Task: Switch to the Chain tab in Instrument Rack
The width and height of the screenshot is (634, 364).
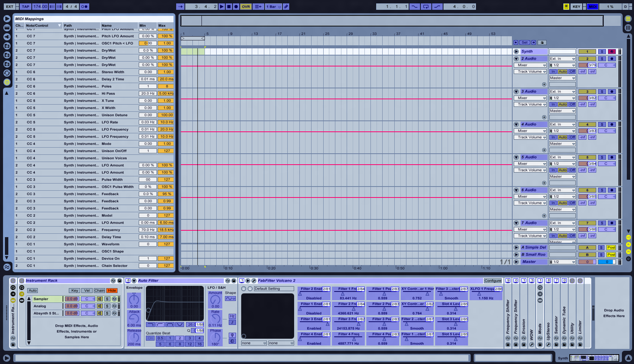Action: click(99, 290)
